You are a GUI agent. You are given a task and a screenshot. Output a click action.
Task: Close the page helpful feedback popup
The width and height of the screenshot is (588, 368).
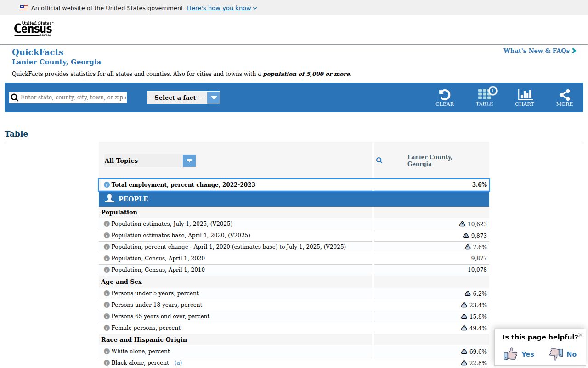(x=581, y=335)
